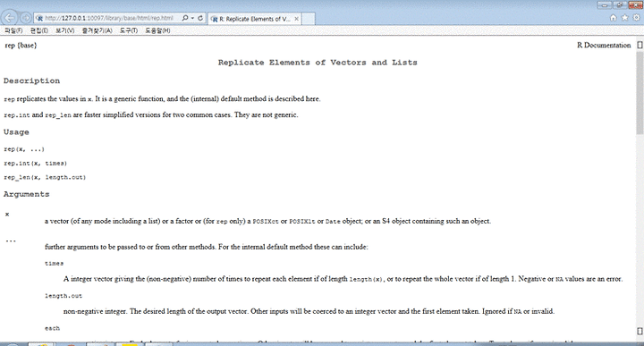
Task: Click the address bar URL field
Action: click(109, 19)
